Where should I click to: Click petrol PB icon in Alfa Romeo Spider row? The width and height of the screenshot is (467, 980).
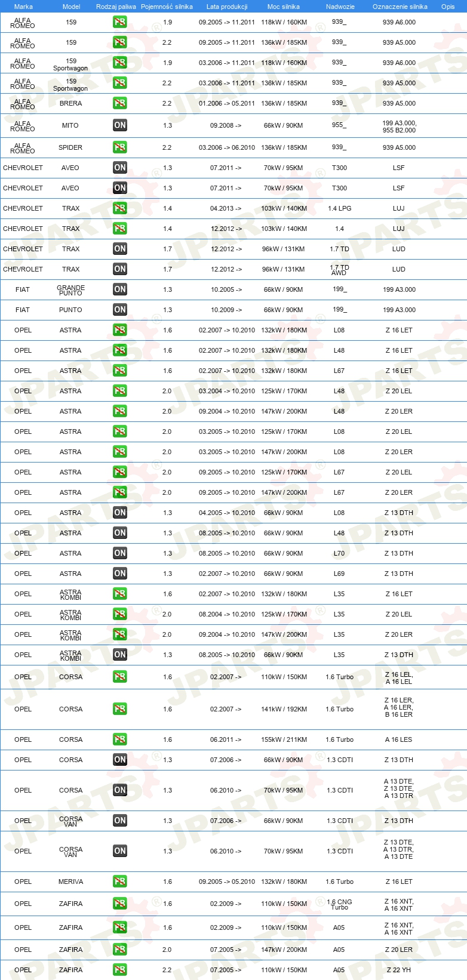(120, 147)
